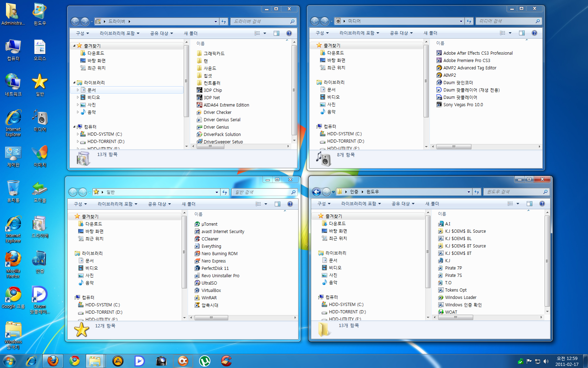Collapse 컴퓨터 node in 드라이버 window

74,127
